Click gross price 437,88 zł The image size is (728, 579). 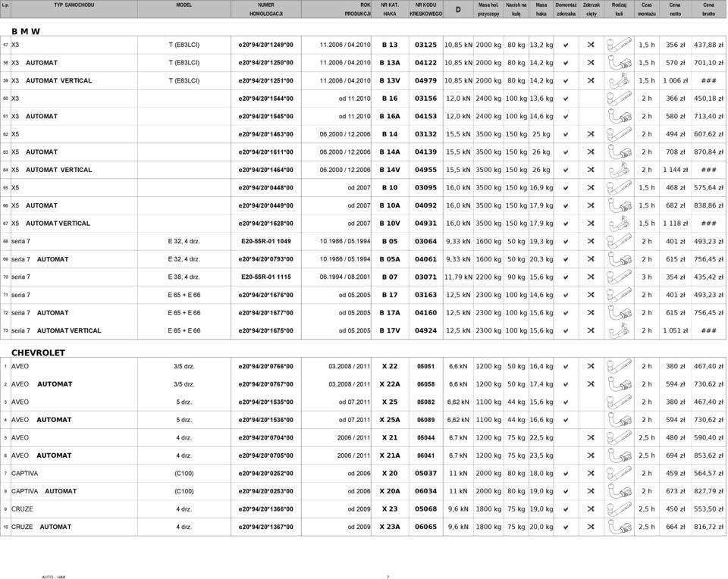708,45
